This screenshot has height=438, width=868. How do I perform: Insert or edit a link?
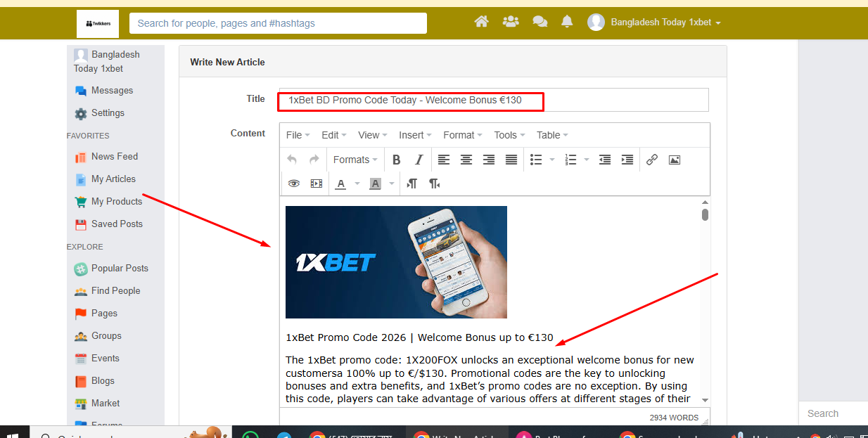652,160
